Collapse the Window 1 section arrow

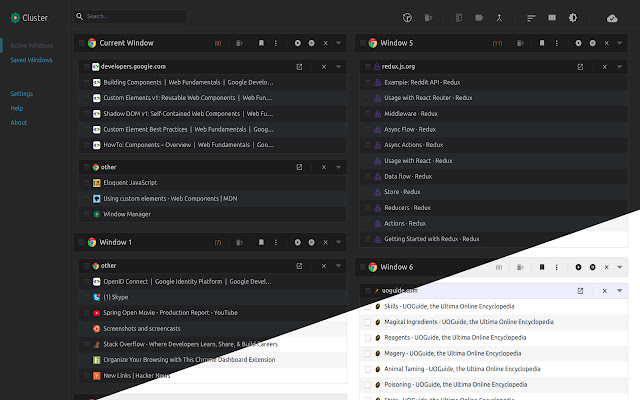tap(339, 242)
